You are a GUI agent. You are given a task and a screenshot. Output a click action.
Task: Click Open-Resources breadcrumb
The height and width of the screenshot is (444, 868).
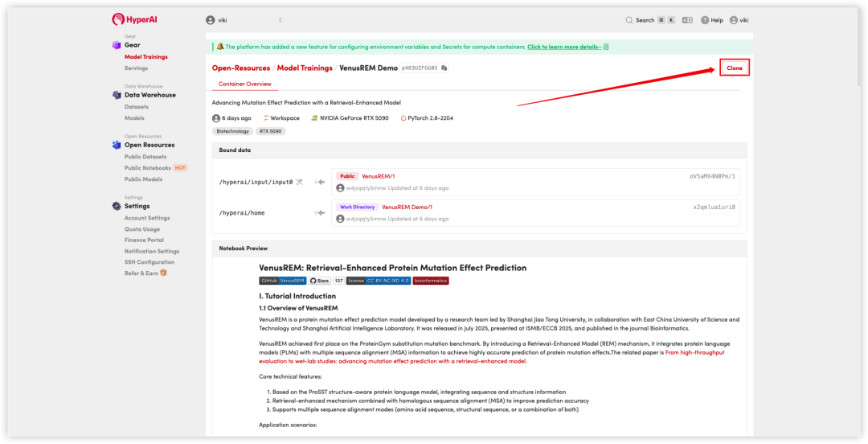pyautogui.click(x=241, y=68)
